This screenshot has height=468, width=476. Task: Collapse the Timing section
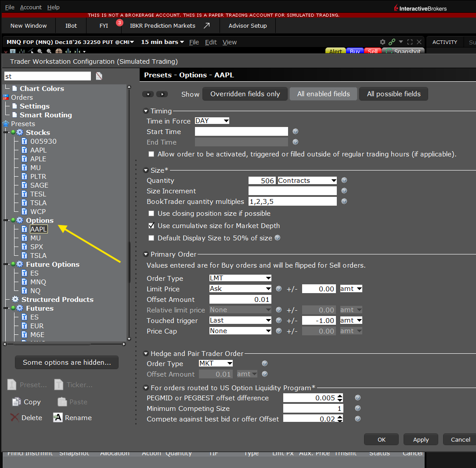point(146,111)
